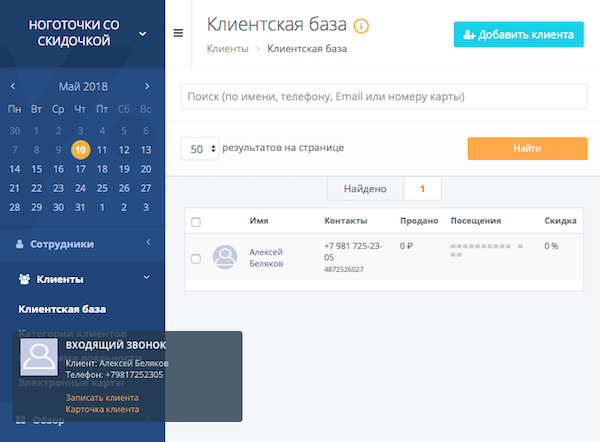Click the Найдено count value 1
600x442 pixels.
click(x=422, y=189)
